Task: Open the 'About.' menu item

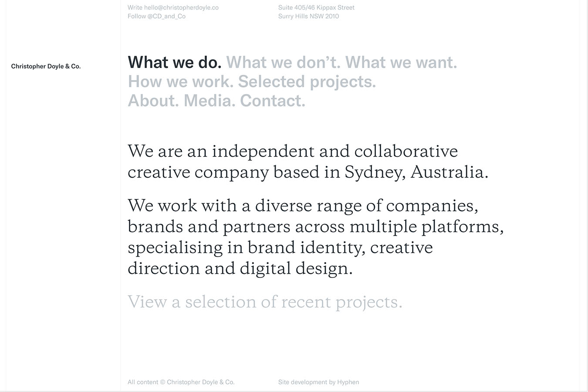Action: point(153,101)
